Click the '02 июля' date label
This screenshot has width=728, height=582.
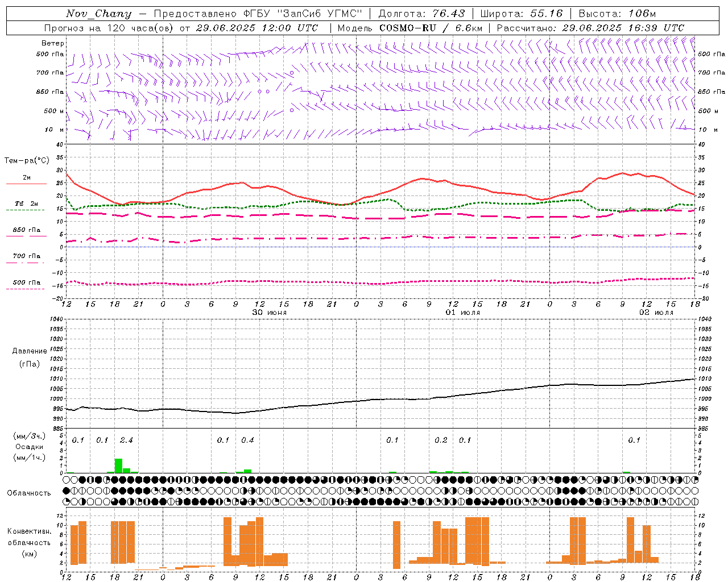pyautogui.click(x=656, y=313)
